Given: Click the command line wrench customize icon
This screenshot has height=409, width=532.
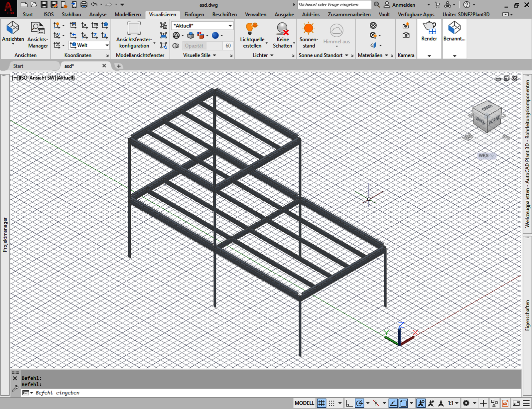Looking at the screenshot, I should click(15, 388).
